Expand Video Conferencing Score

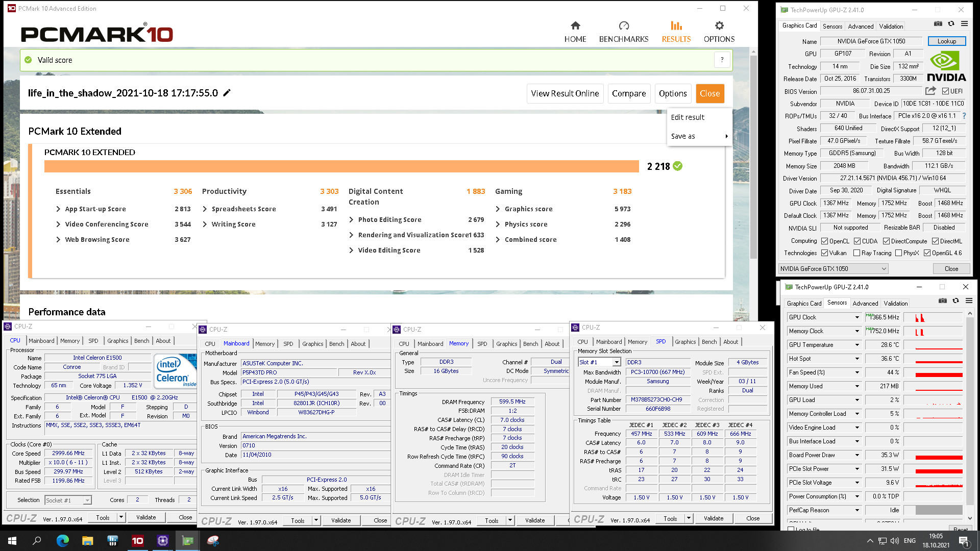pos(58,224)
